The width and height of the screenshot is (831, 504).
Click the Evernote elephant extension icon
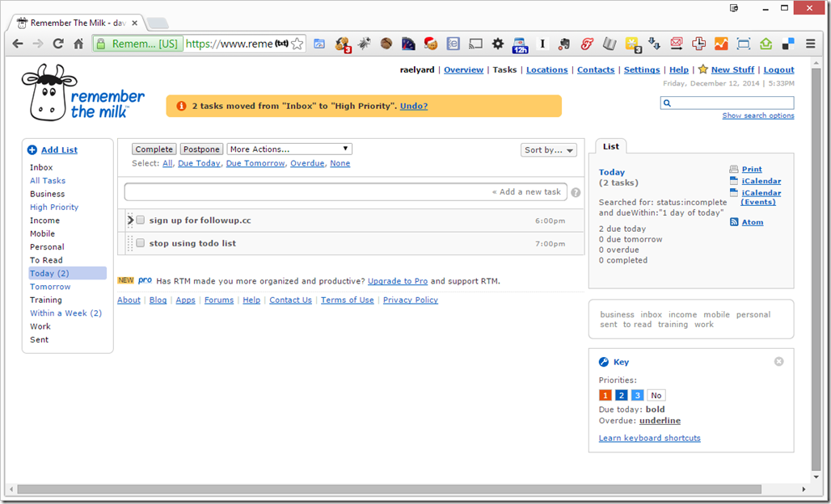(x=564, y=44)
